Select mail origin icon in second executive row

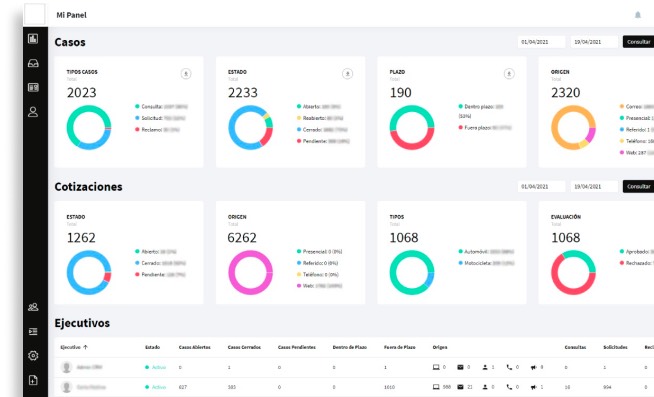[x=460, y=387]
